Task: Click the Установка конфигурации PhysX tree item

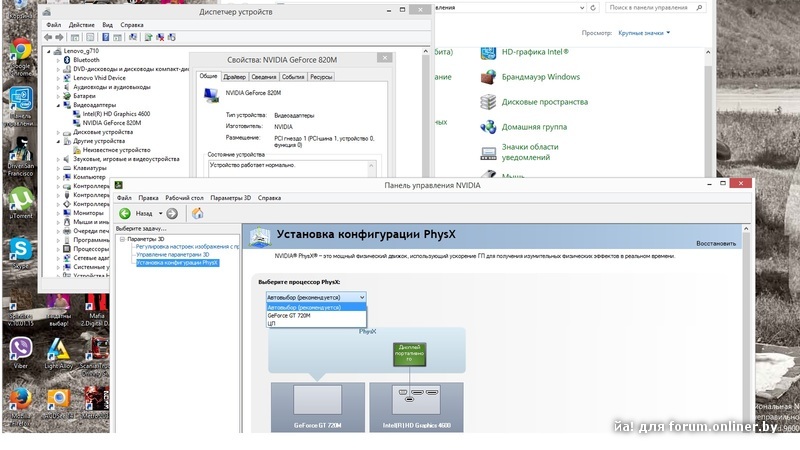Action: click(x=177, y=263)
